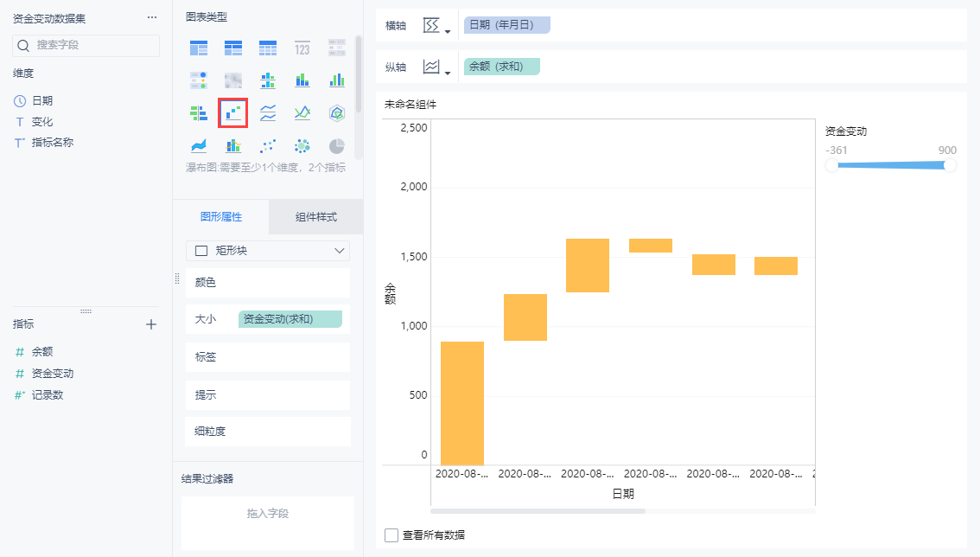The width and height of the screenshot is (980, 557).
Task: Click the 未命名组件 component title
Action: click(410, 105)
